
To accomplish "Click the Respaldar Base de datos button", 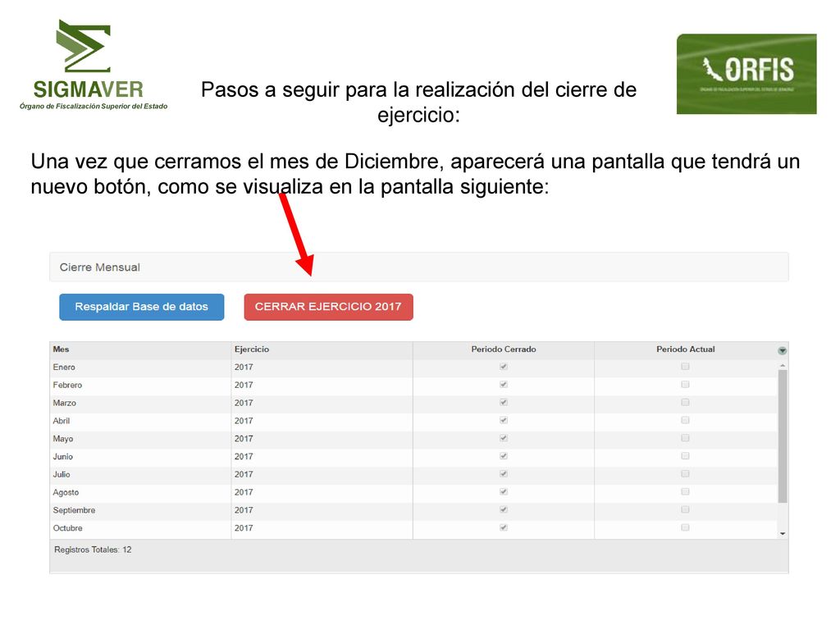I will point(141,307).
